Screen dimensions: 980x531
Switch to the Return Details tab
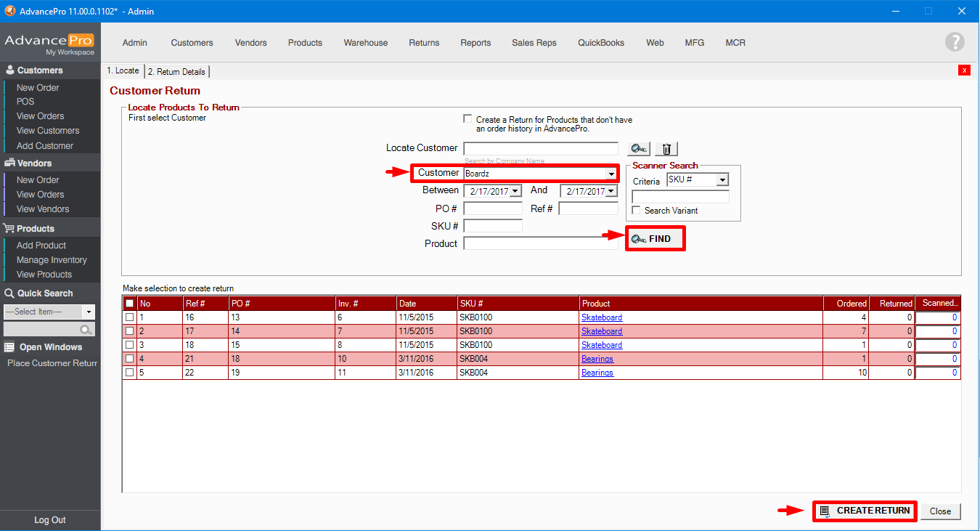click(x=177, y=71)
